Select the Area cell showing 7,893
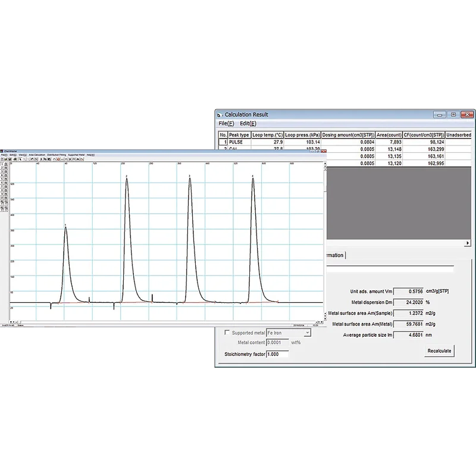 389,142
